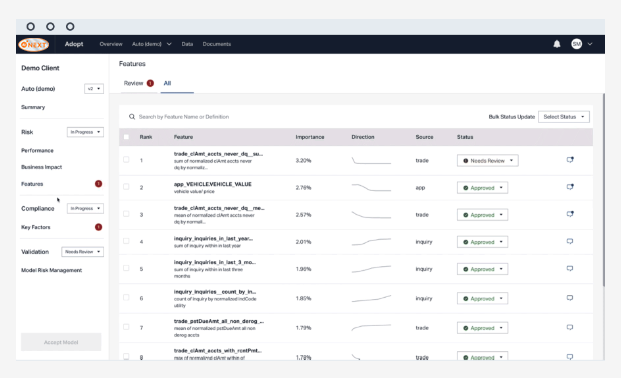
Task: Click direction sparkline for rank 4
Action: point(371,242)
